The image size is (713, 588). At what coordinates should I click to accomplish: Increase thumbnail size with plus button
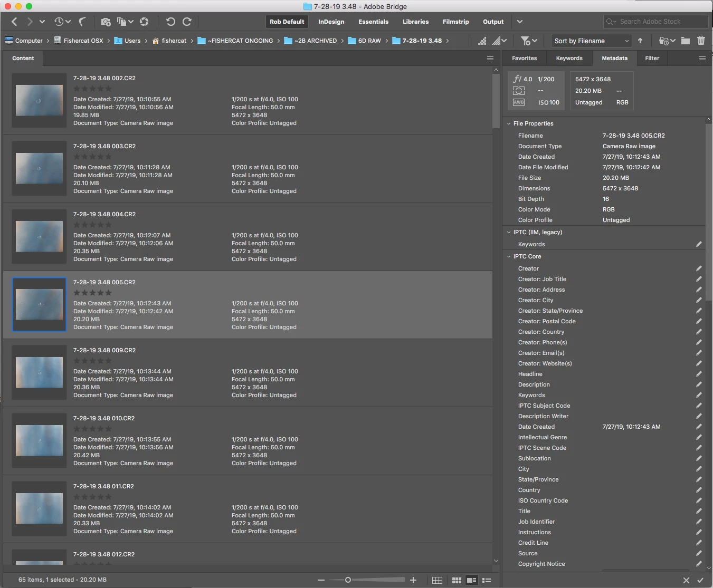point(413,580)
